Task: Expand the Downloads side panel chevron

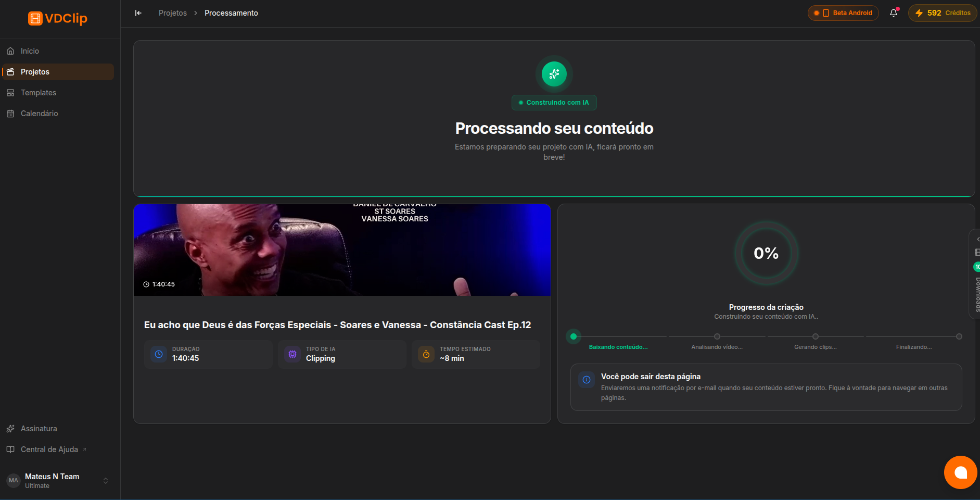Action: tap(977, 239)
